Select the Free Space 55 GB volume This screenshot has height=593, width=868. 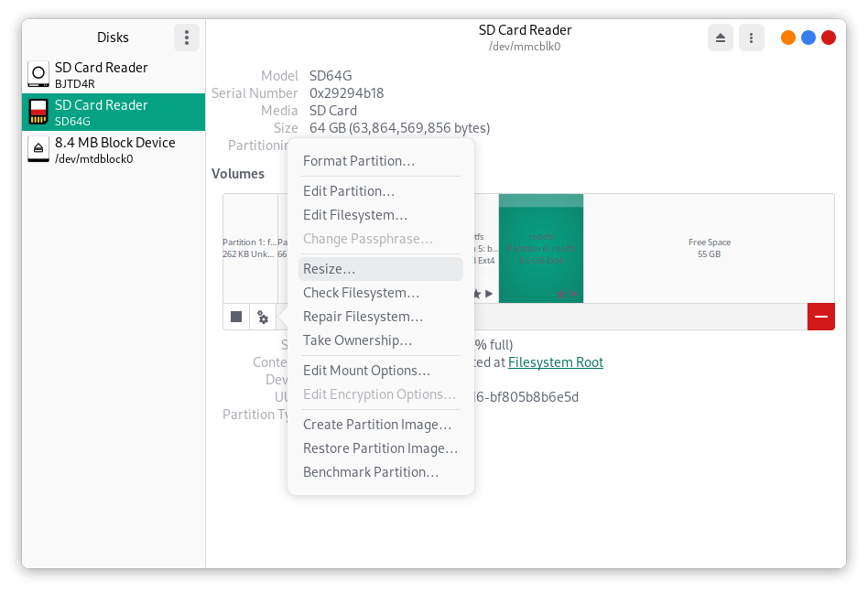pos(709,248)
